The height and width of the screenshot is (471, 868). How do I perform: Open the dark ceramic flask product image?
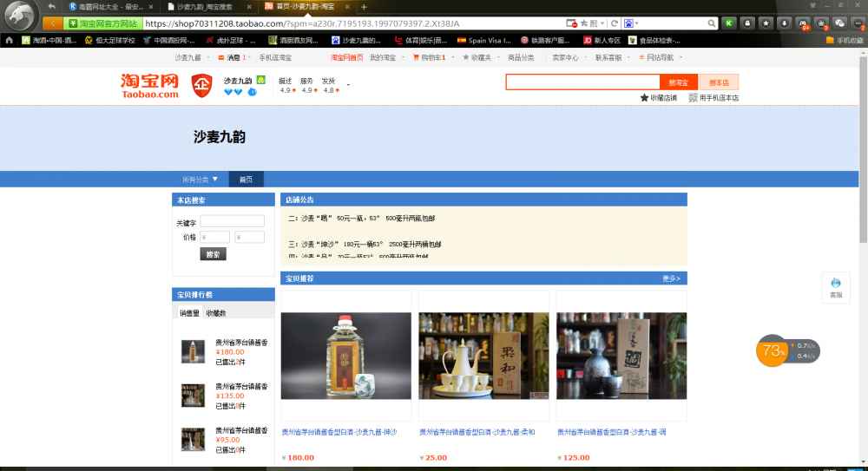tap(621, 356)
